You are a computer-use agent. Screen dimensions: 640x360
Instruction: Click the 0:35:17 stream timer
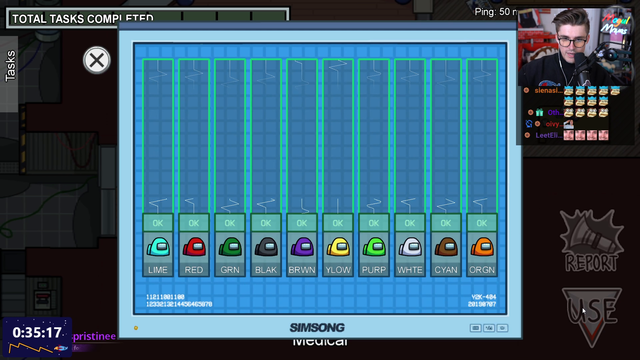pos(37,333)
